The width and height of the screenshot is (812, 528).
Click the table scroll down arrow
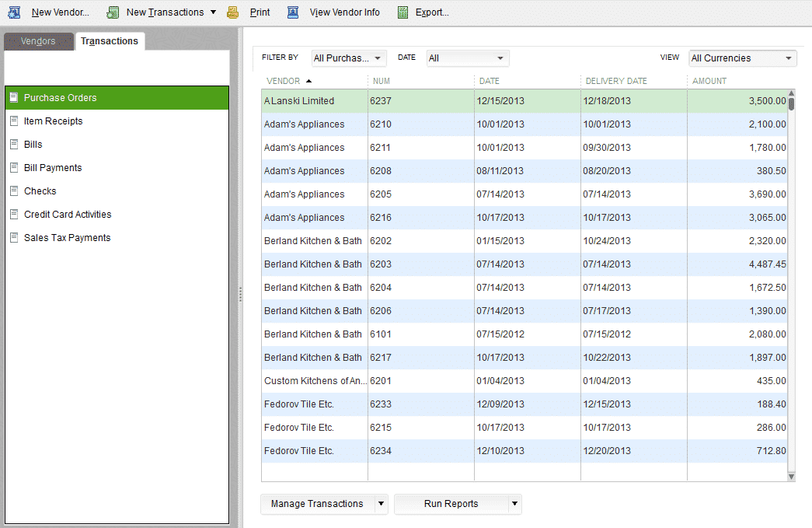[x=791, y=476]
